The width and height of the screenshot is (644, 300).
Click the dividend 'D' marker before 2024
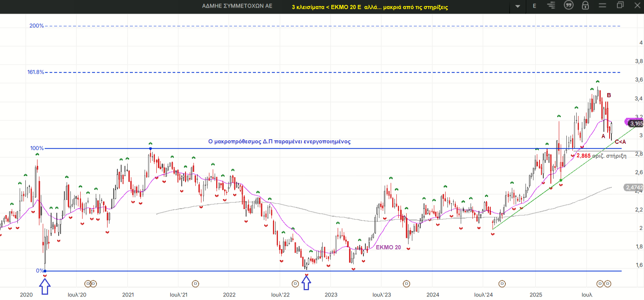pyautogui.click(x=406, y=284)
